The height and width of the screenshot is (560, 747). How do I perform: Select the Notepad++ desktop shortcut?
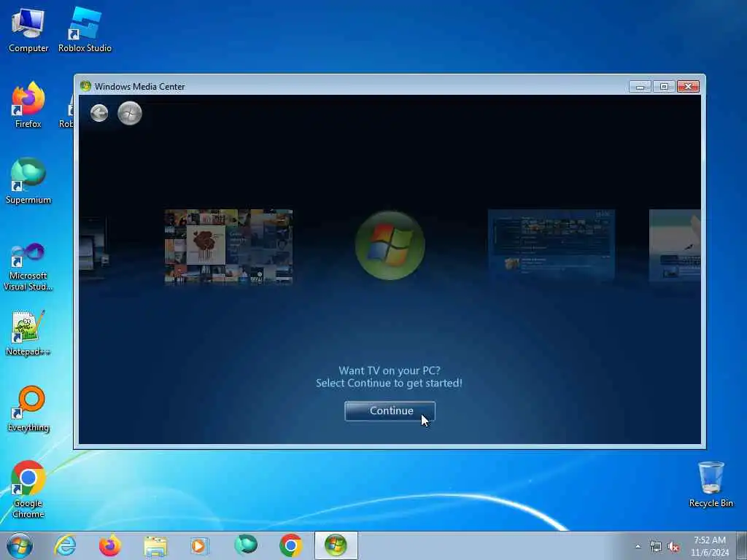pyautogui.click(x=28, y=333)
